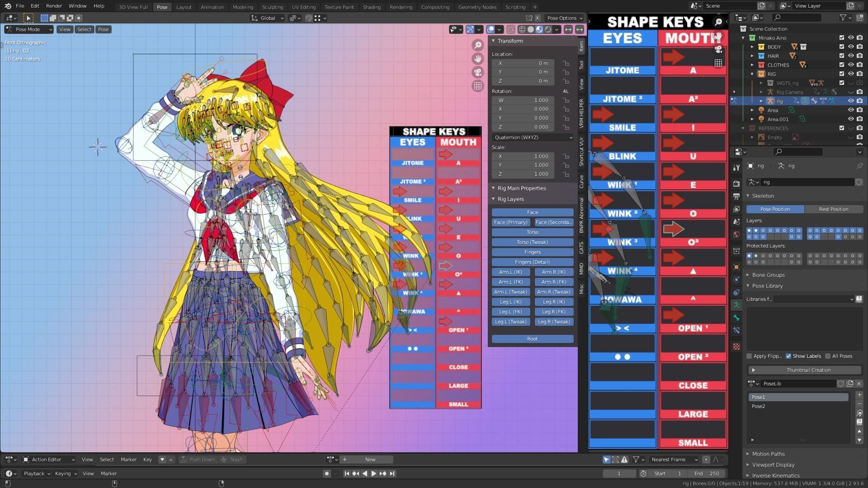The image size is (868, 488).
Task: Open the View Layer properties tab icon
Action: 736,209
